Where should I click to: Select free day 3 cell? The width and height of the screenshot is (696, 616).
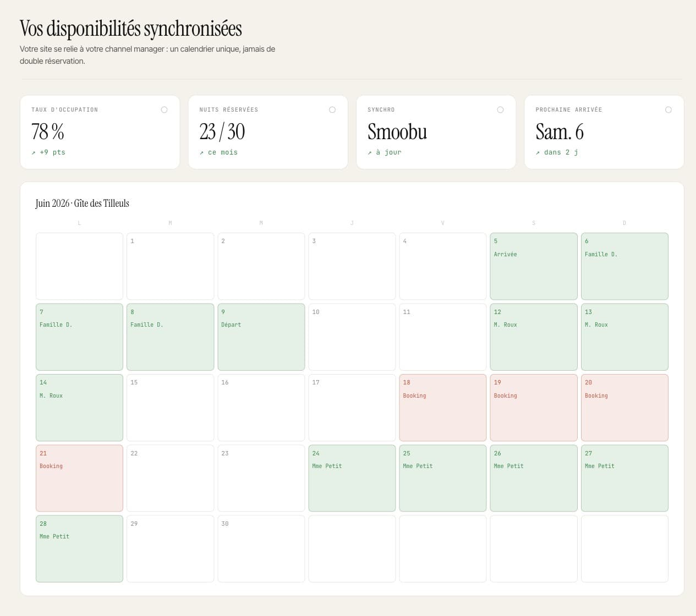(x=352, y=266)
